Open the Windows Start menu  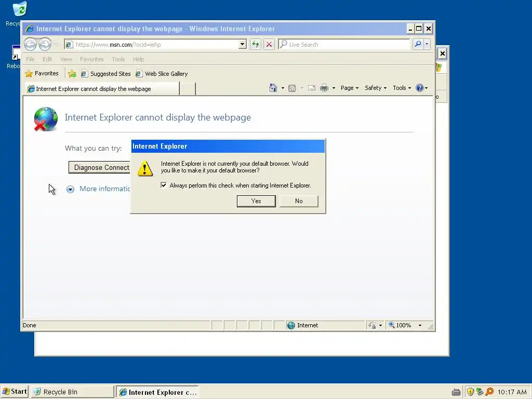pos(14,392)
